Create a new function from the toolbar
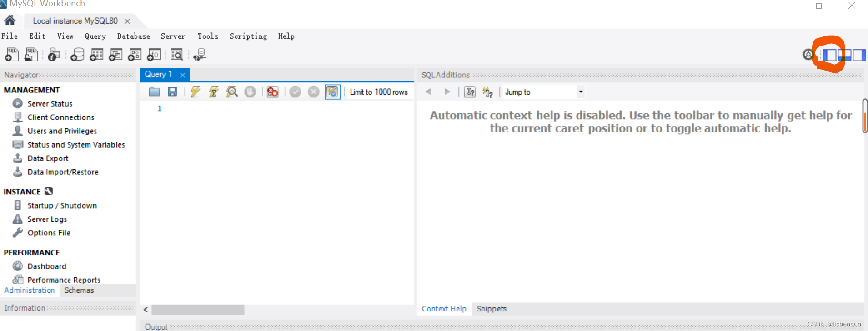The width and height of the screenshot is (868, 331). click(154, 55)
